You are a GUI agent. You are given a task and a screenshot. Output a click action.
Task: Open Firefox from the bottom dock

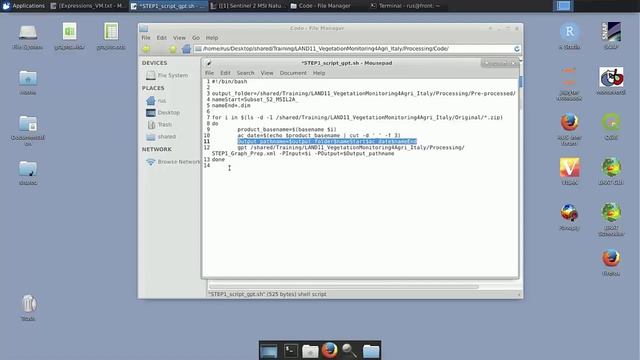pos(330,351)
